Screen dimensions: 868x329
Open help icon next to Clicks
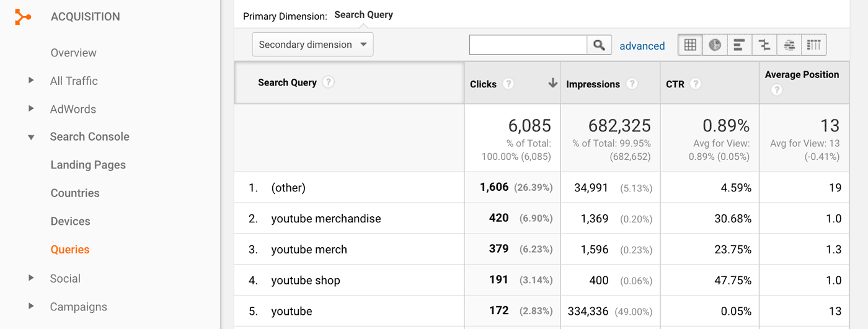508,84
